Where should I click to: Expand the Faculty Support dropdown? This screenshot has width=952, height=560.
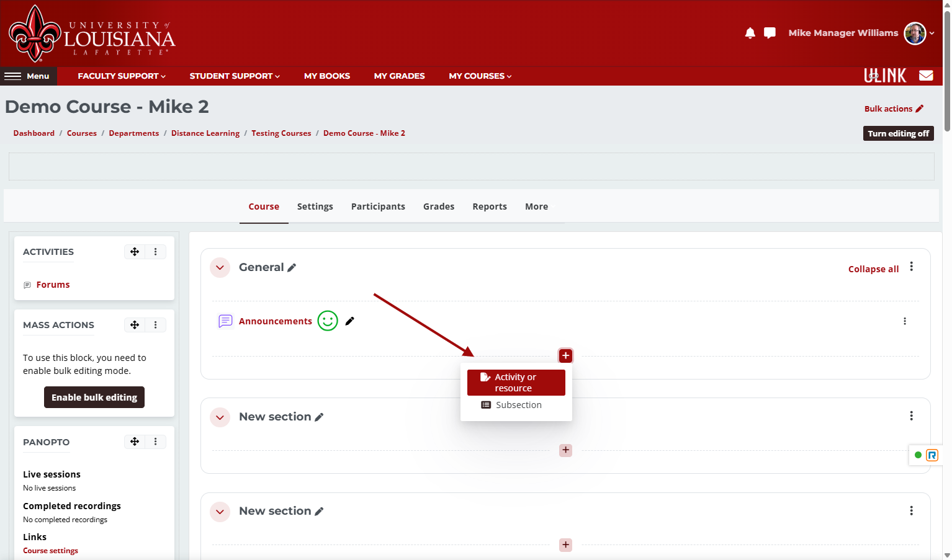[122, 76]
